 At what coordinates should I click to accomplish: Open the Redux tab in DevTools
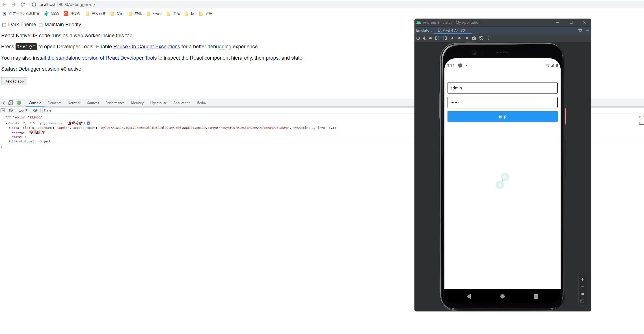pyautogui.click(x=202, y=103)
